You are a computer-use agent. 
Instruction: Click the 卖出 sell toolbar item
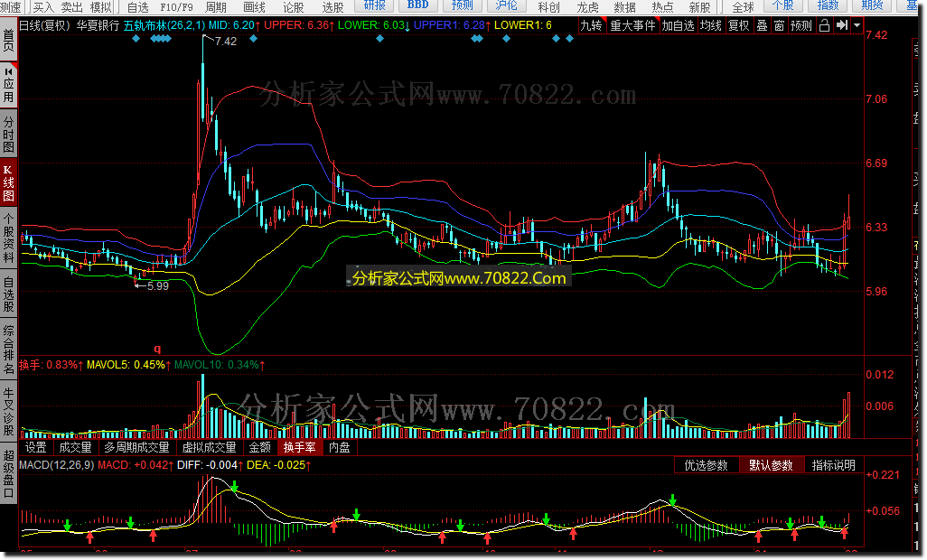coord(71,7)
